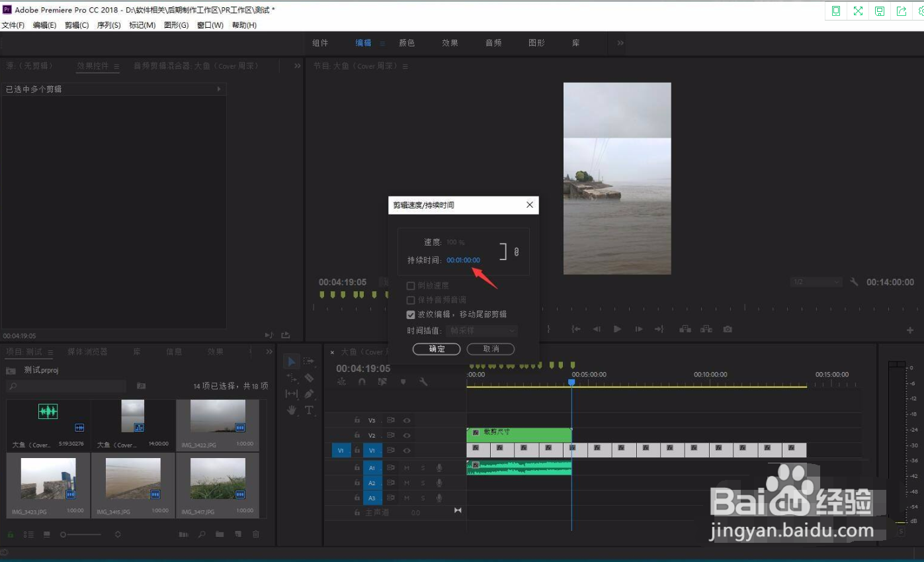Uncheck 波纹编辑，移动尾部剪辑 checkbox
The width and height of the screenshot is (924, 562).
(411, 314)
